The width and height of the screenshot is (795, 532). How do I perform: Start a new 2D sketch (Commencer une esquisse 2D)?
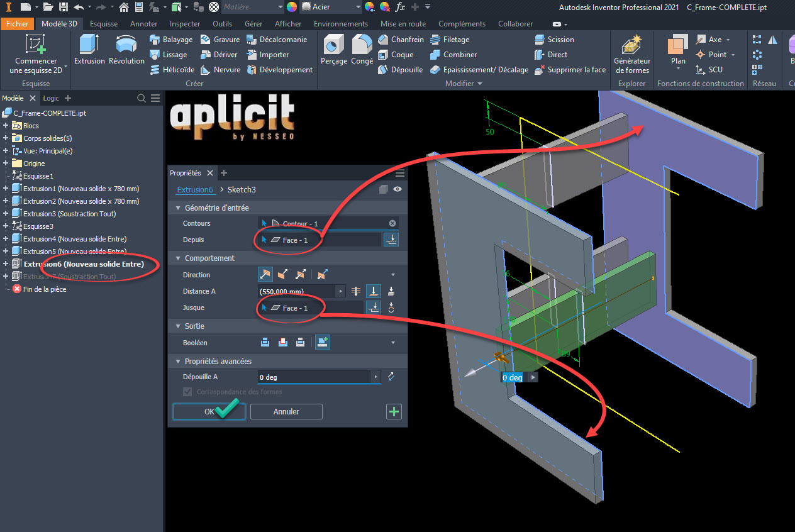pos(36,54)
